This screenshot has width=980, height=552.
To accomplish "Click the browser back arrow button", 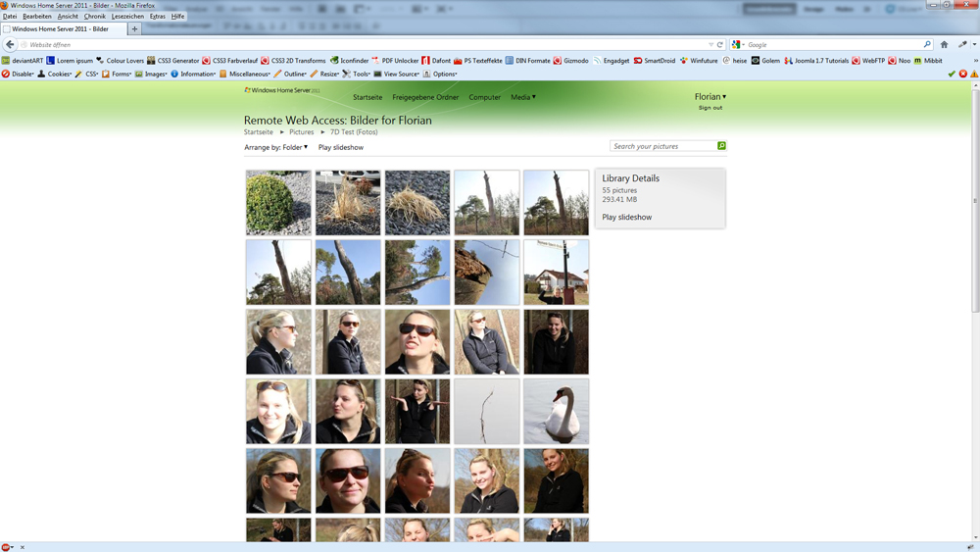I will pyautogui.click(x=10, y=44).
